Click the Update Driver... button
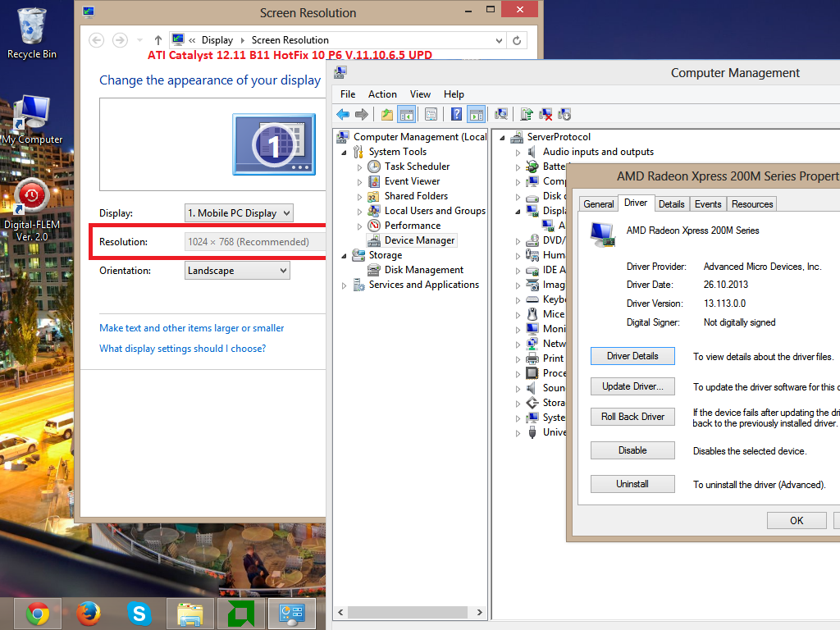Image resolution: width=840 pixels, height=630 pixels. 632,386
